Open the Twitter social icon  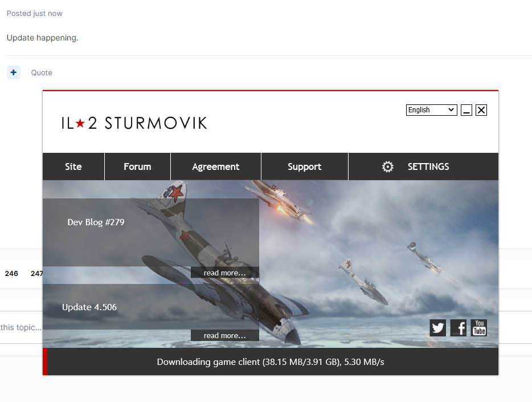click(437, 328)
